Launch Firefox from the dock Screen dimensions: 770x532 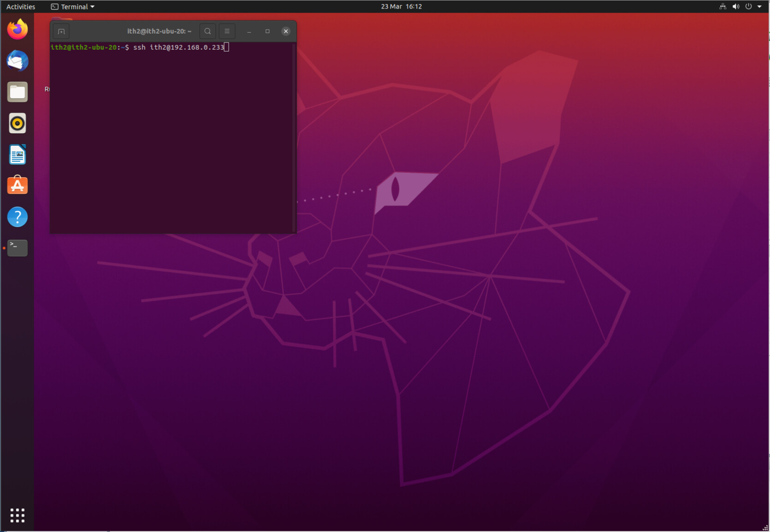(x=18, y=30)
